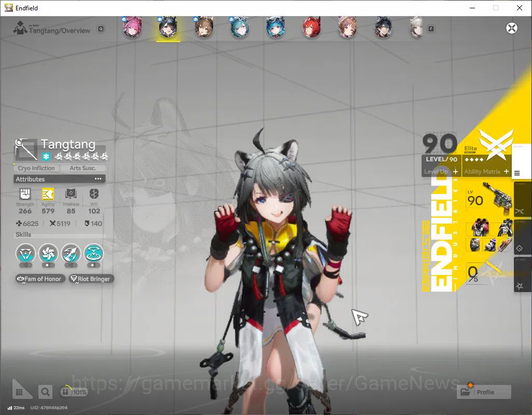Screen dimensions: 532x415
Task: Click the Elite rank emblem
Action: tap(495, 145)
